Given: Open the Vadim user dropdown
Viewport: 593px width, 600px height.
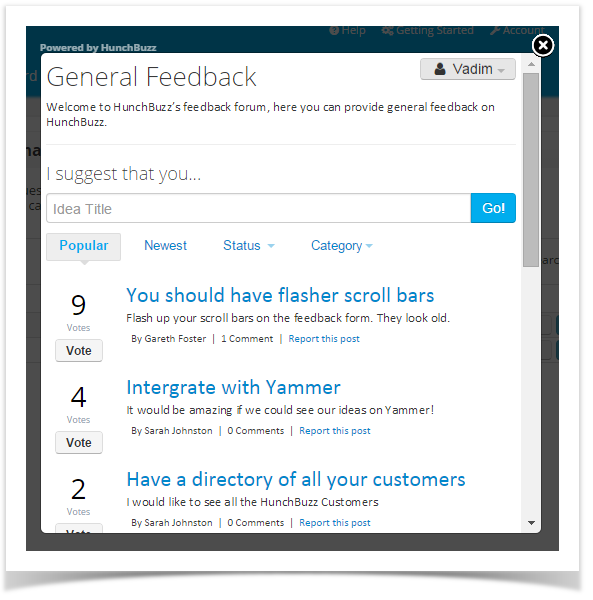Looking at the screenshot, I should pos(468,69).
